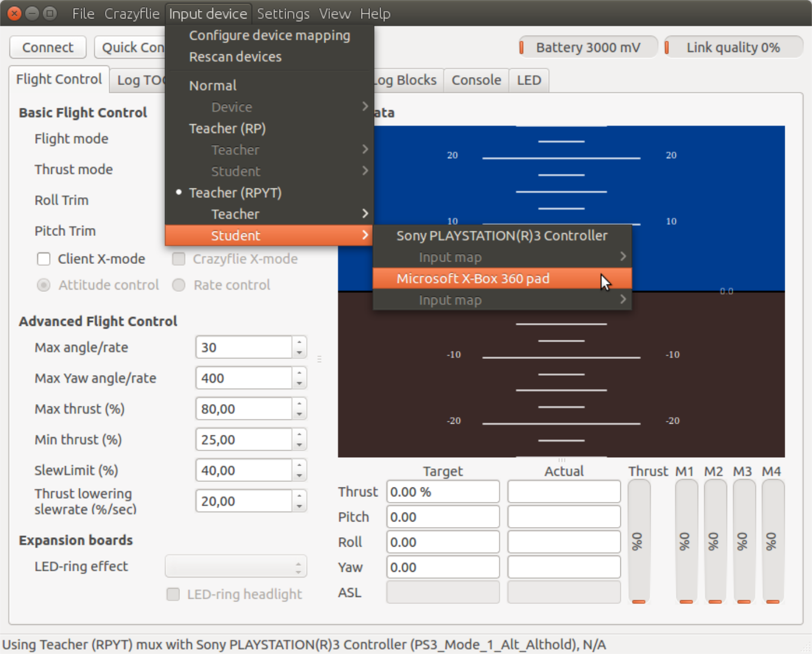The image size is (812, 654).
Task: Click the Target Thrust field
Action: click(443, 492)
